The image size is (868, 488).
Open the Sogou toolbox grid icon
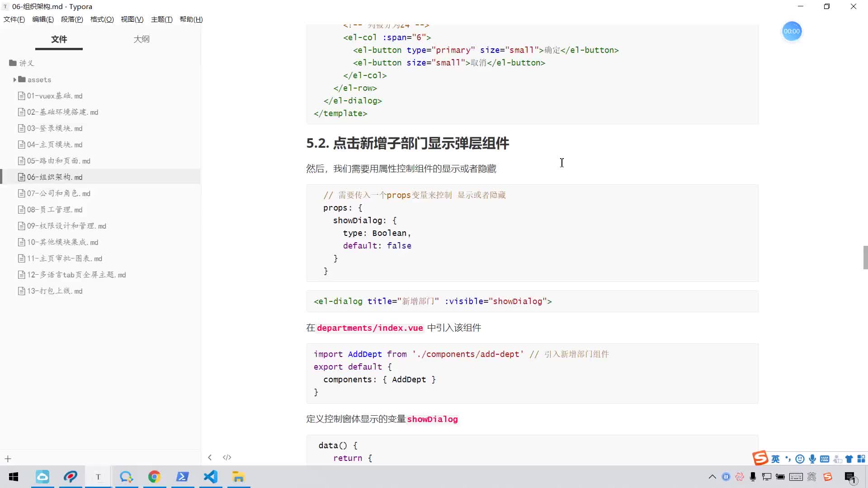pyautogui.click(x=861, y=459)
